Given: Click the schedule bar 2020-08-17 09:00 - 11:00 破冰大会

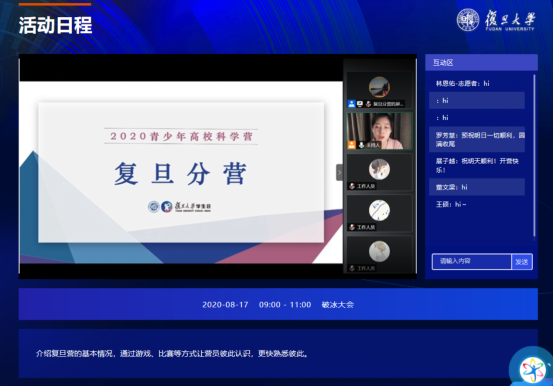Looking at the screenshot, I should click(278, 304).
